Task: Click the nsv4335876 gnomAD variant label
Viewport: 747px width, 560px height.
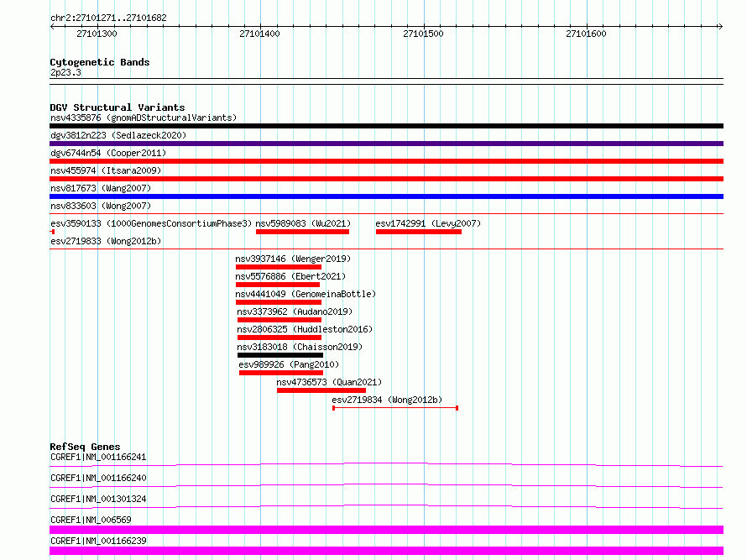Action: tap(144, 118)
